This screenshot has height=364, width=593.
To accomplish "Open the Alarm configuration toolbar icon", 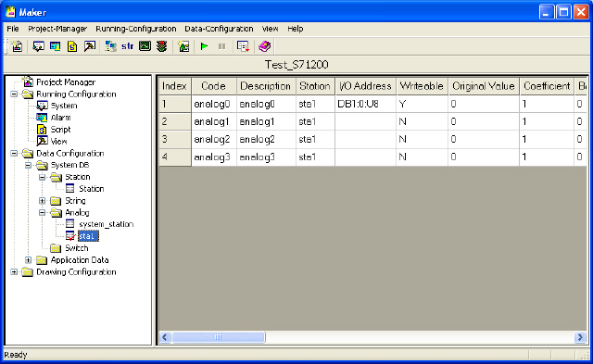I will tap(56, 46).
